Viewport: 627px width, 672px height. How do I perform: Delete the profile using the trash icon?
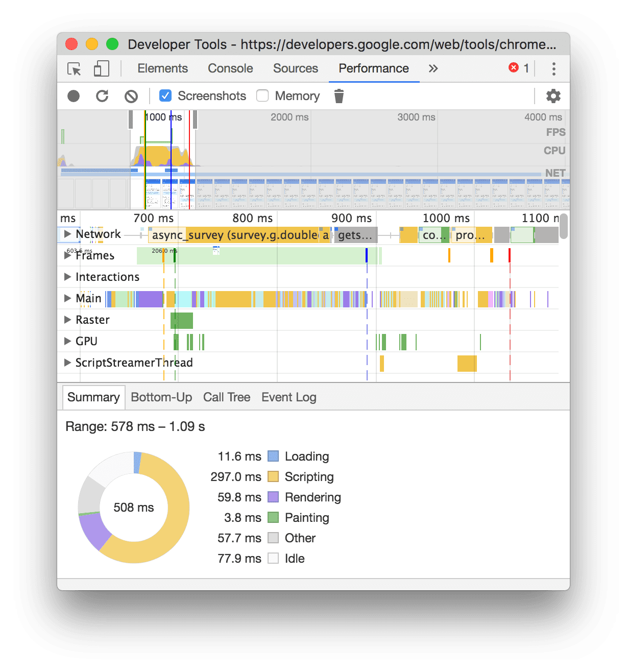coord(339,95)
